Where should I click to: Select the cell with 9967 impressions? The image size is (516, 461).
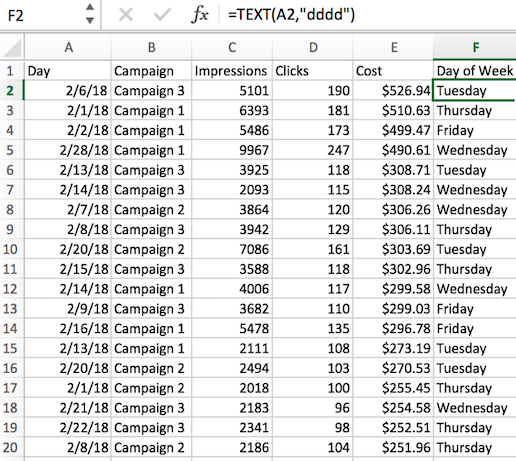click(x=232, y=150)
